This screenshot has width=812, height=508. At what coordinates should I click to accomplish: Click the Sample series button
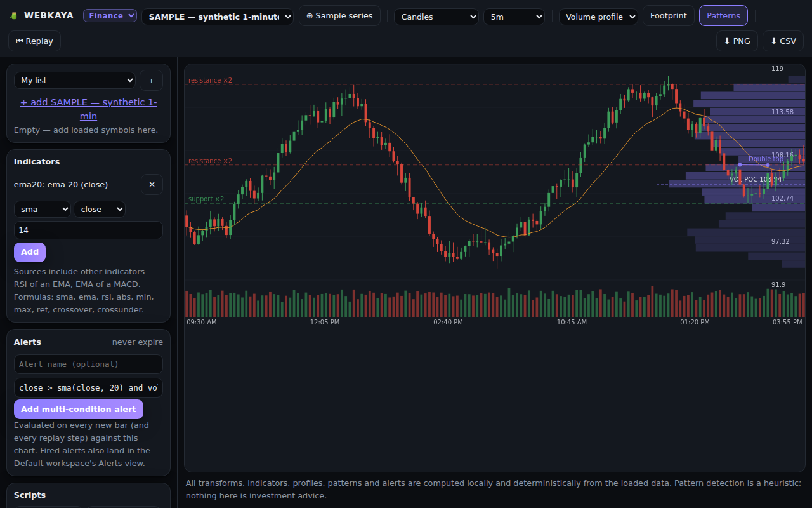point(339,16)
